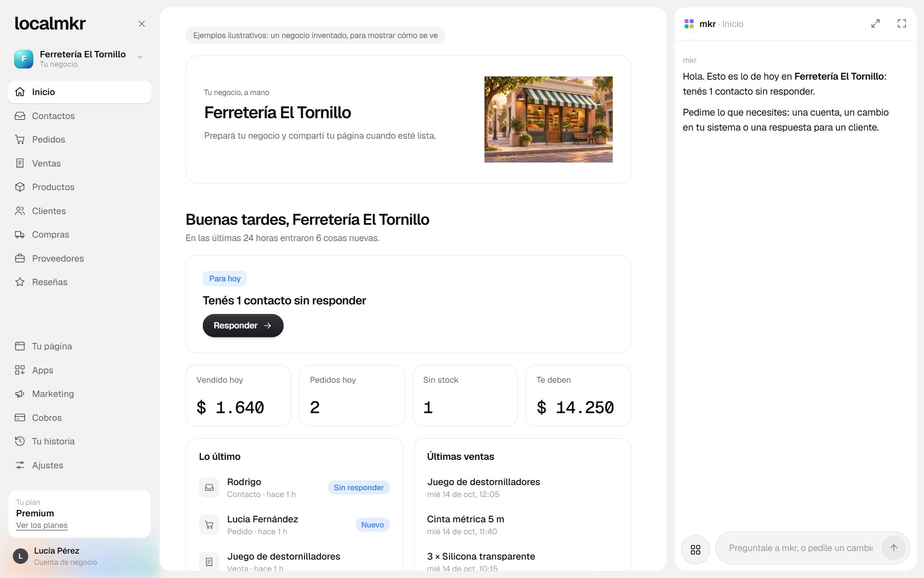Viewport: 924px width, 578px height.
Task: Click the Para hoy tag
Action: click(x=225, y=278)
